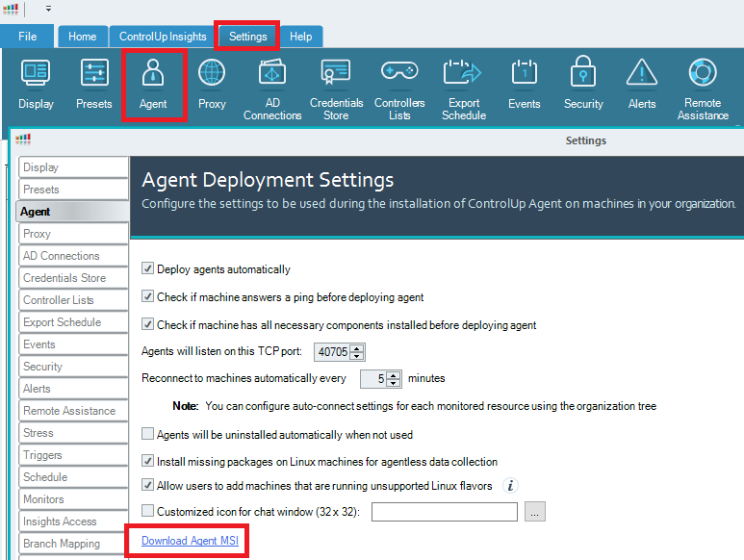This screenshot has width=744, height=560.
Task: Click the info icon beside unsupported Linux flavors
Action: click(x=512, y=486)
